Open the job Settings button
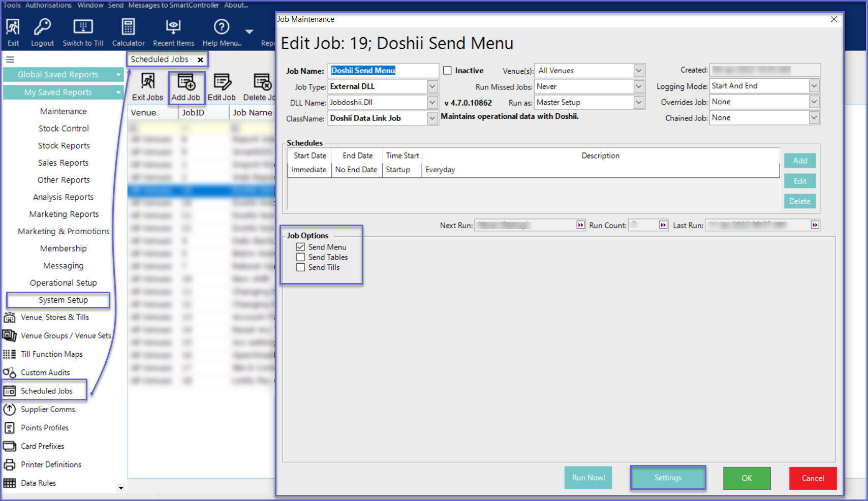This screenshot has width=868, height=501. point(668,478)
